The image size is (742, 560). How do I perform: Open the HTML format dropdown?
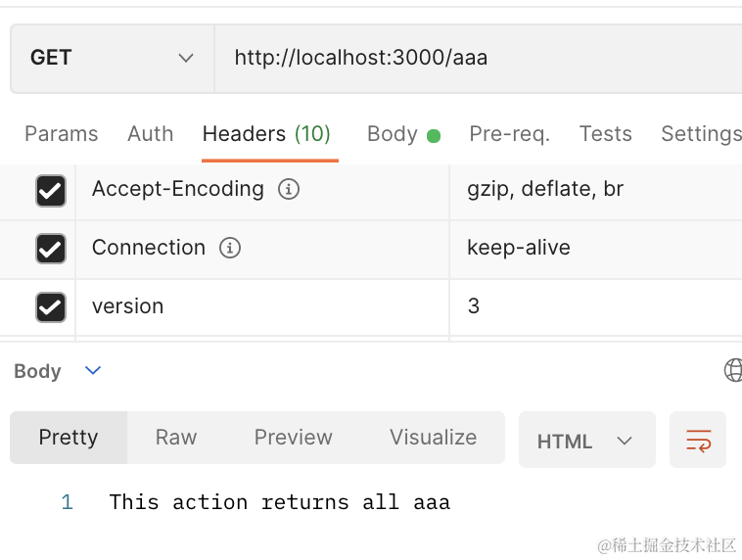[x=585, y=441]
